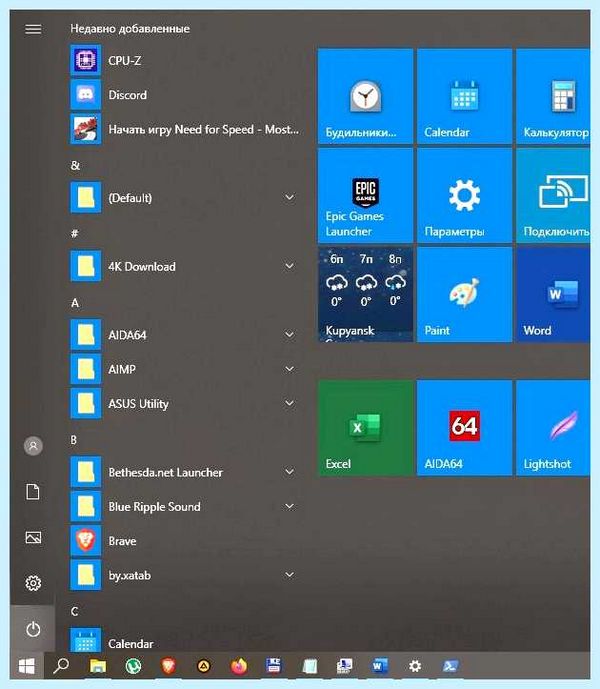The height and width of the screenshot is (689, 600).
Task: Open Pictures from Start sidebar
Action: tap(33, 537)
